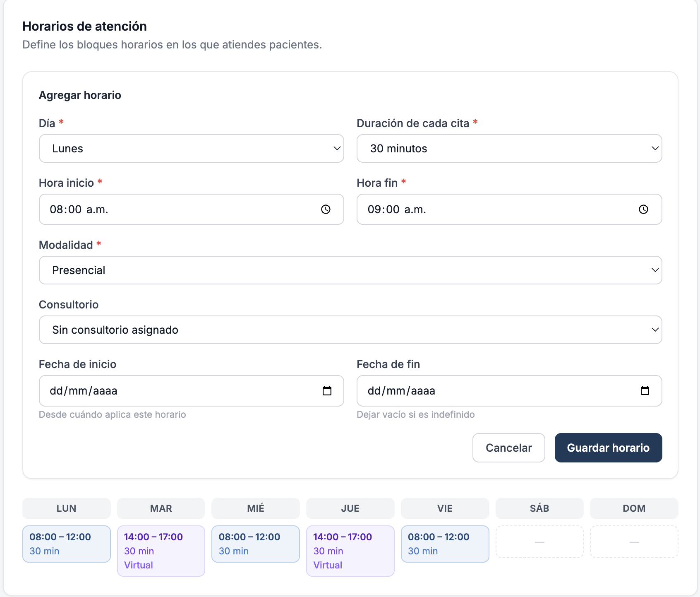Open Wednesday's 08:00 – 12:00 block
This screenshot has height=597, width=700.
tap(255, 544)
